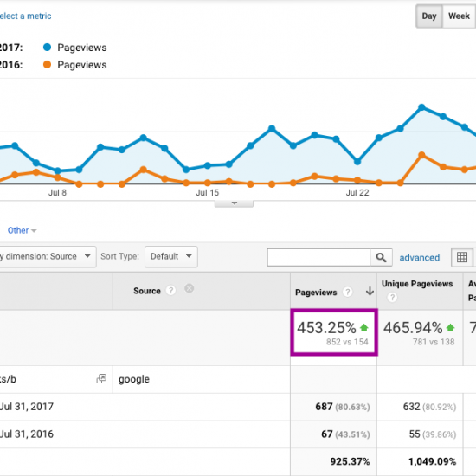476x476 pixels.
Task: Open the Sort Type Default dropdown
Action: [171, 257]
